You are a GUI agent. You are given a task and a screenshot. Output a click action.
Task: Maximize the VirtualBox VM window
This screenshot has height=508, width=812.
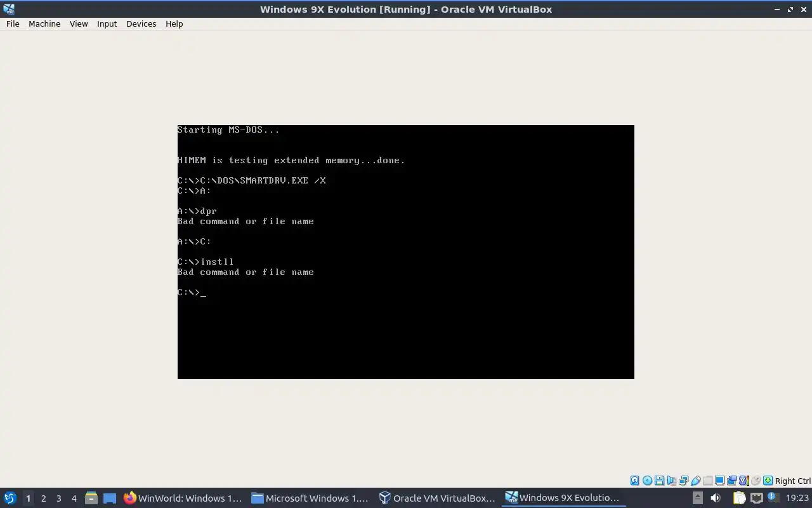coord(790,9)
